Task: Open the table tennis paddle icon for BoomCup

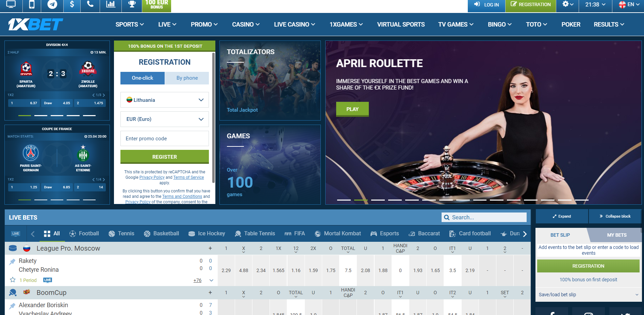Action: (x=13, y=293)
